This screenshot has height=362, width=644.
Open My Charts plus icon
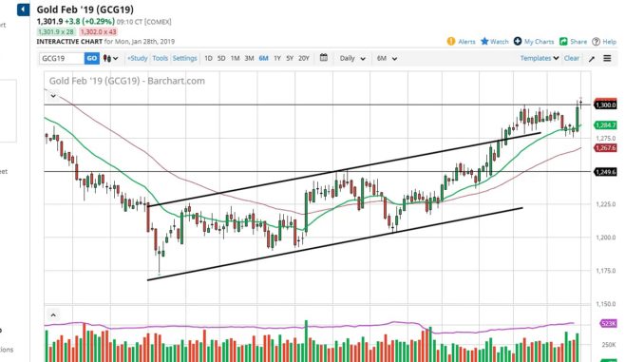[518, 42]
